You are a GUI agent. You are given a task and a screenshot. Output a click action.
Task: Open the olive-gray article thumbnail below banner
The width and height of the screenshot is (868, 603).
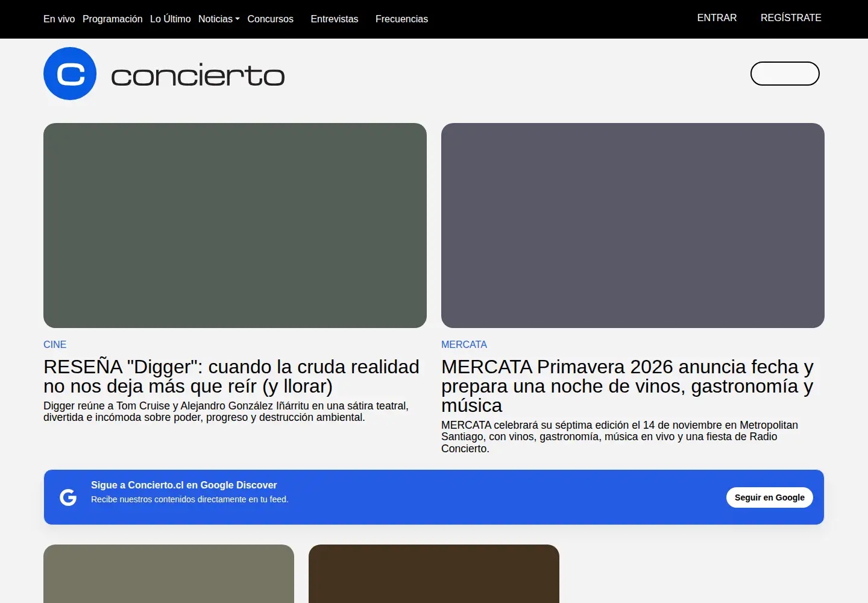(x=169, y=573)
